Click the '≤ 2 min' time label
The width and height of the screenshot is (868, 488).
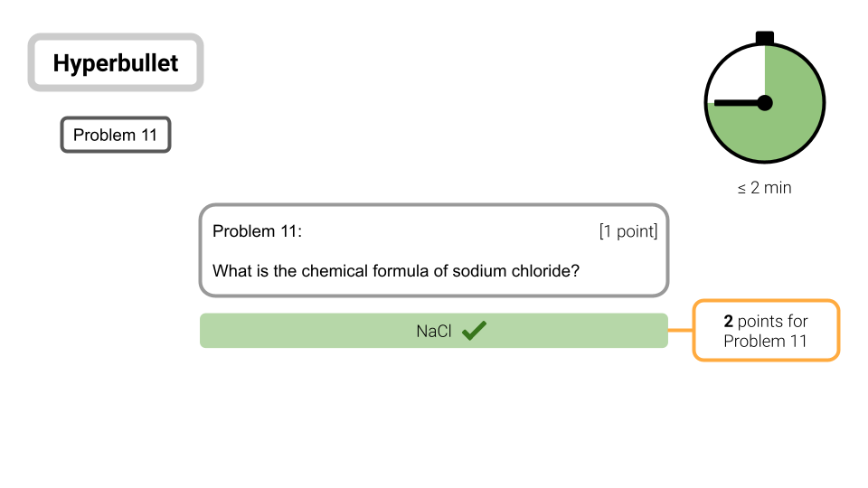(765, 188)
